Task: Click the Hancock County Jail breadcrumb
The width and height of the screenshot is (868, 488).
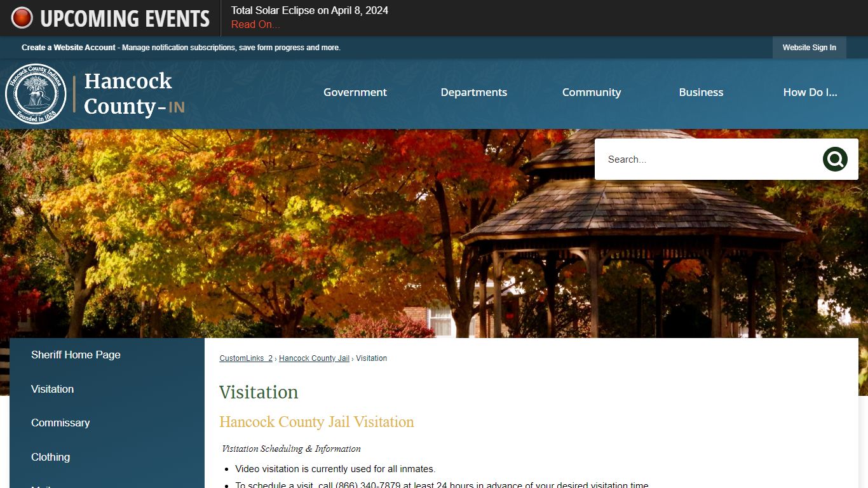Action: pos(314,358)
